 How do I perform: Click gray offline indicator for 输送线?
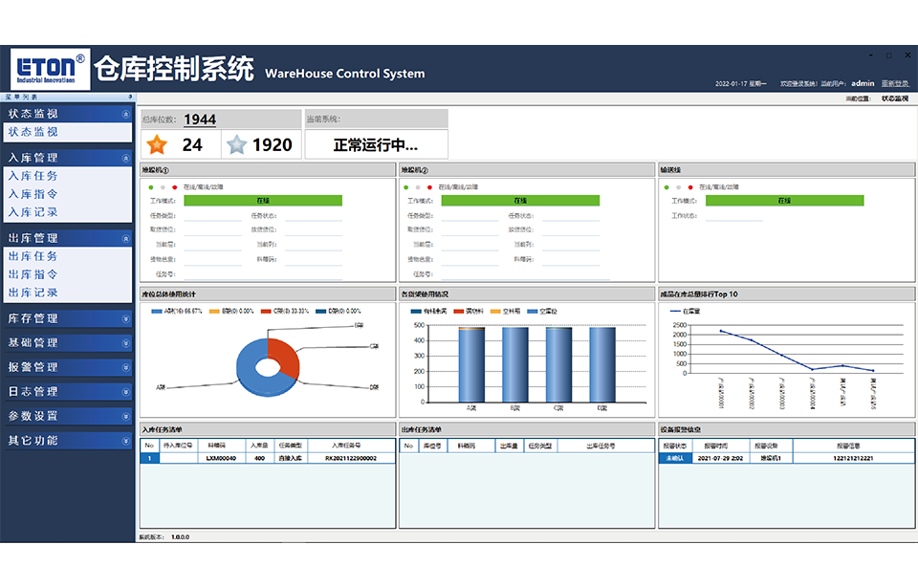(678, 187)
